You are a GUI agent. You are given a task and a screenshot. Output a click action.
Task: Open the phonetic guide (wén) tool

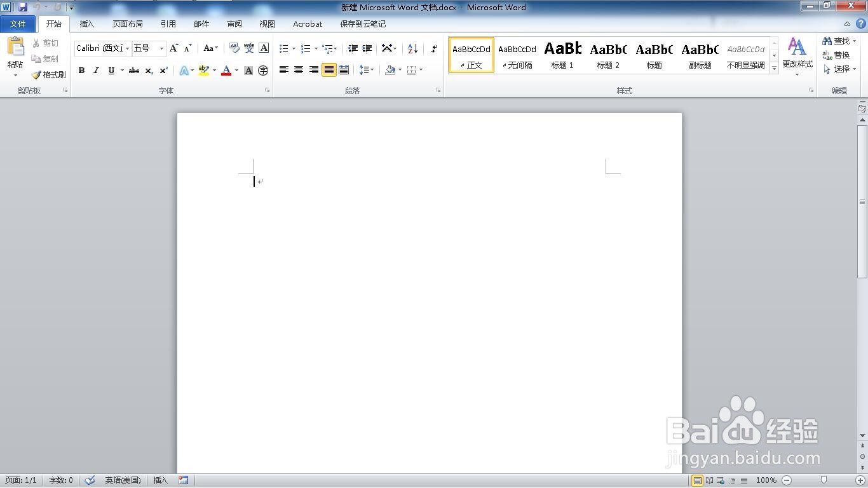[x=249, y=48]
